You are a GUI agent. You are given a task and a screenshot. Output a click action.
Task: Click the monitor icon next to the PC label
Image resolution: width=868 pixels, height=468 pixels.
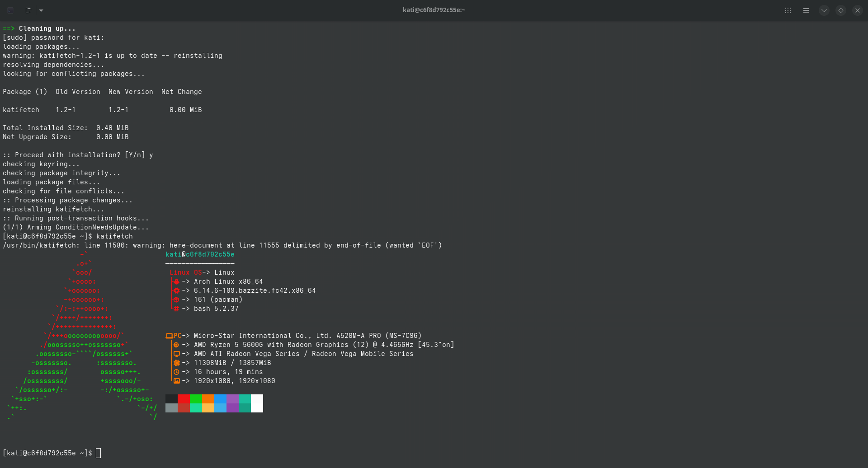click(170, 335)
